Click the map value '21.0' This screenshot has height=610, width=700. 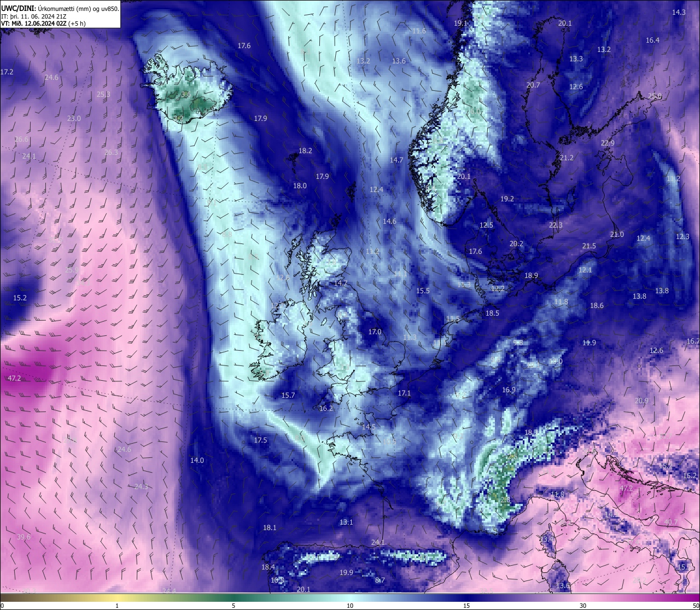coord(617,234)
